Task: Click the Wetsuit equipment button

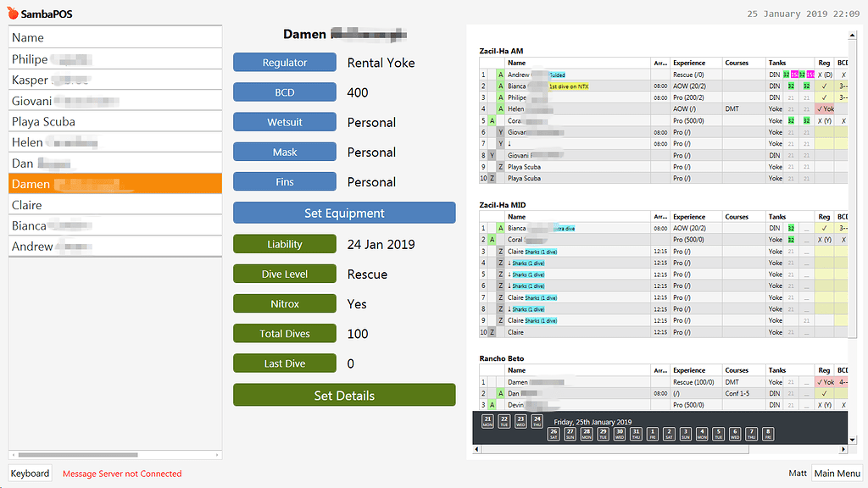Action: [x=284, y=121]
